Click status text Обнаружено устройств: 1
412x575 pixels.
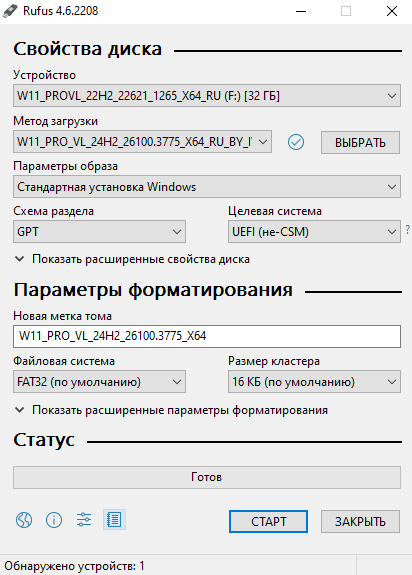click(74, 566)
